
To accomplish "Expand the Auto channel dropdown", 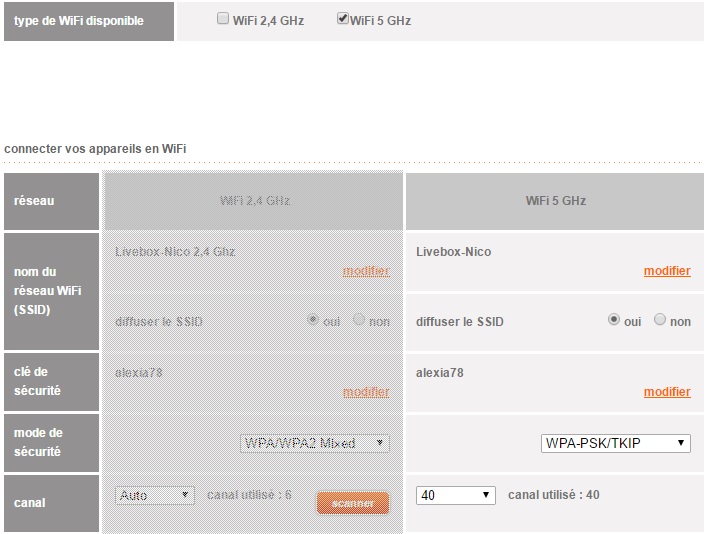I will click(155, 495).
